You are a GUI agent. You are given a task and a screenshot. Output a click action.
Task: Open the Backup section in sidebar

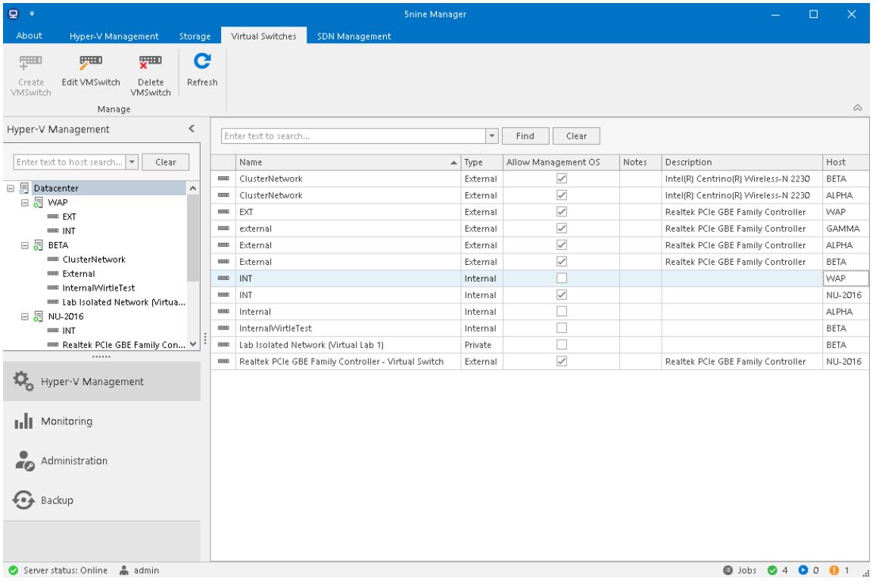click(57, 500)
